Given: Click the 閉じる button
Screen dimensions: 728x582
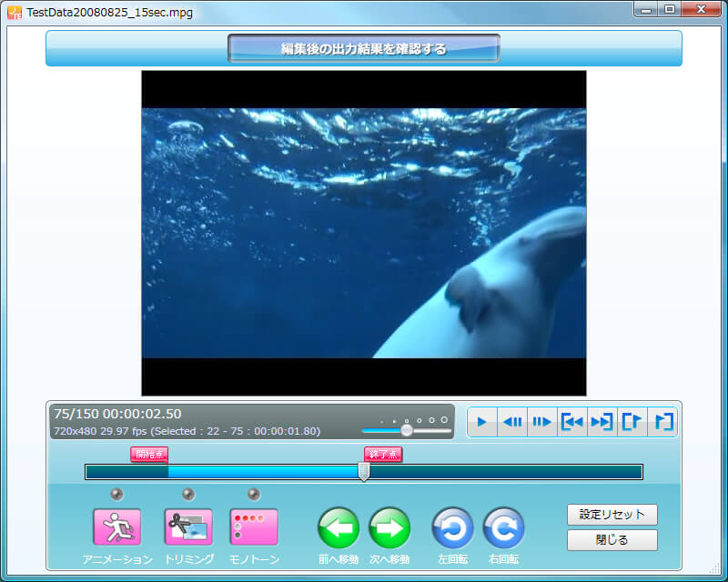Looking at the screenshot, I should [612, 540].
